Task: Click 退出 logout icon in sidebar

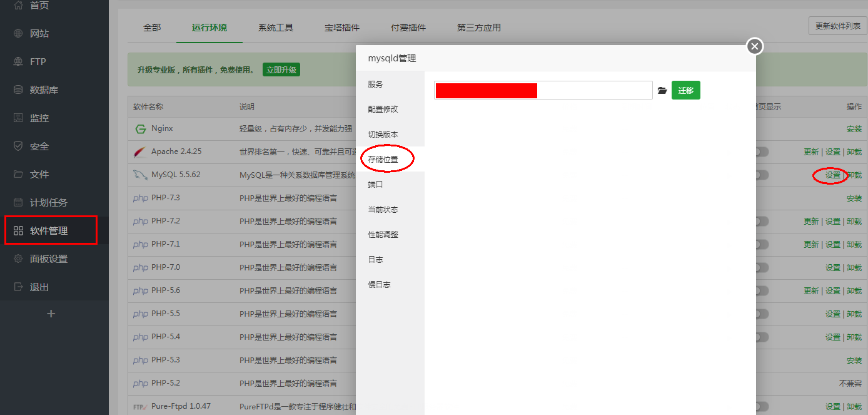Action: click(x=18, y=287)
